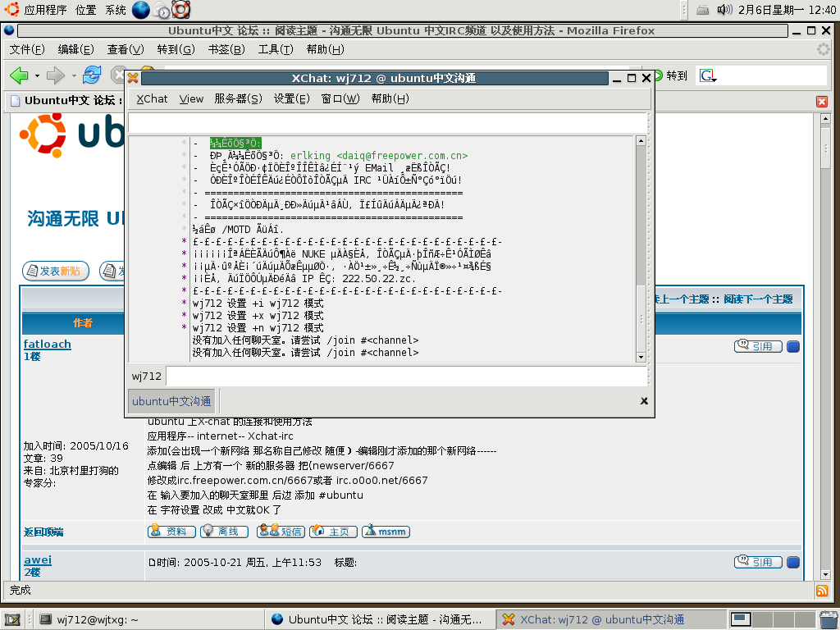The height and width of the screenshot is (630, 840).
Task: Select the ubuntu中文沟通 XChat tab
Action: (x=171, y=401)
